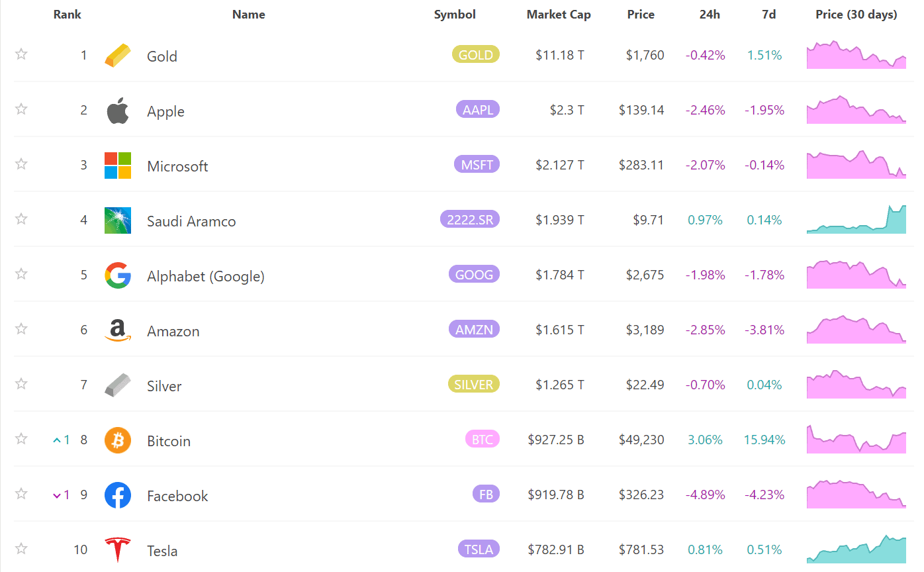Click the AMZN symbol badge
This screenshot has height=572, width=924.
click(474, 329)
